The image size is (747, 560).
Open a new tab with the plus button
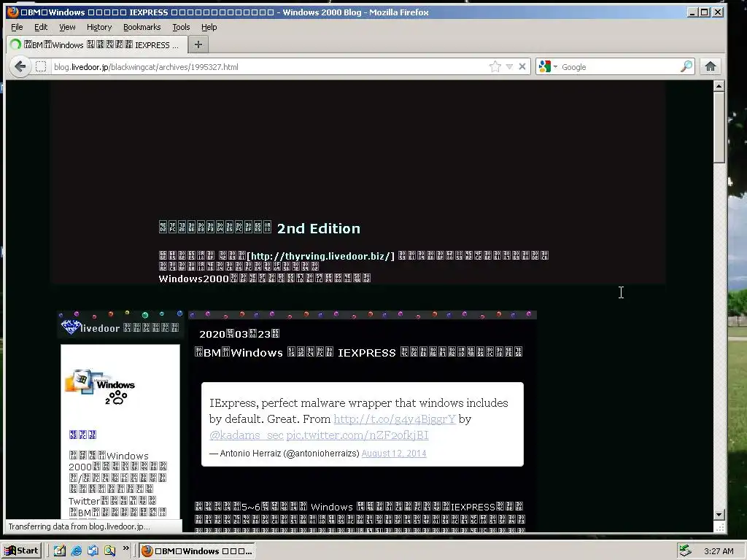click(198, 44)
